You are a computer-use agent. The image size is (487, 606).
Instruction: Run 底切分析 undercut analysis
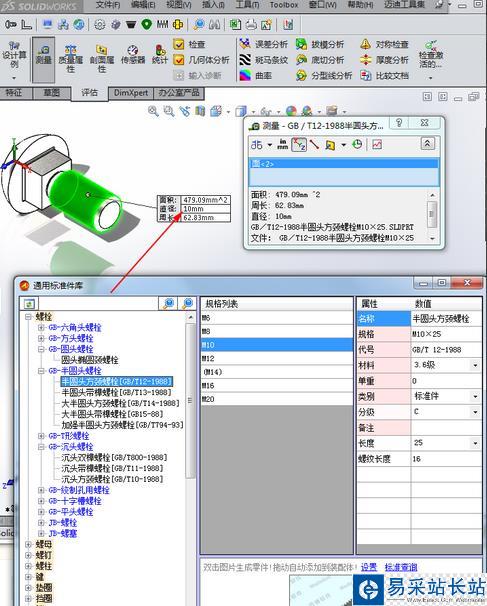click(x=320, y=60)
